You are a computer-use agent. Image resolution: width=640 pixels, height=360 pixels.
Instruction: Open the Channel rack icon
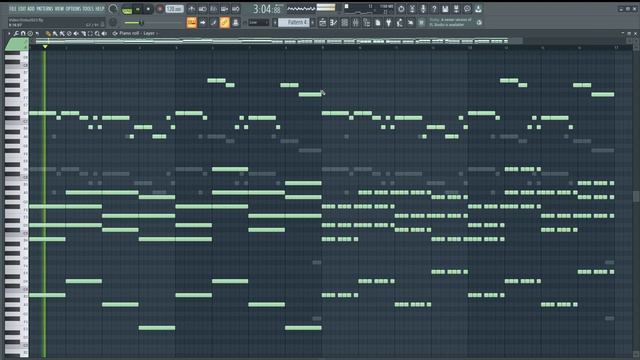[x=344, y=23]
